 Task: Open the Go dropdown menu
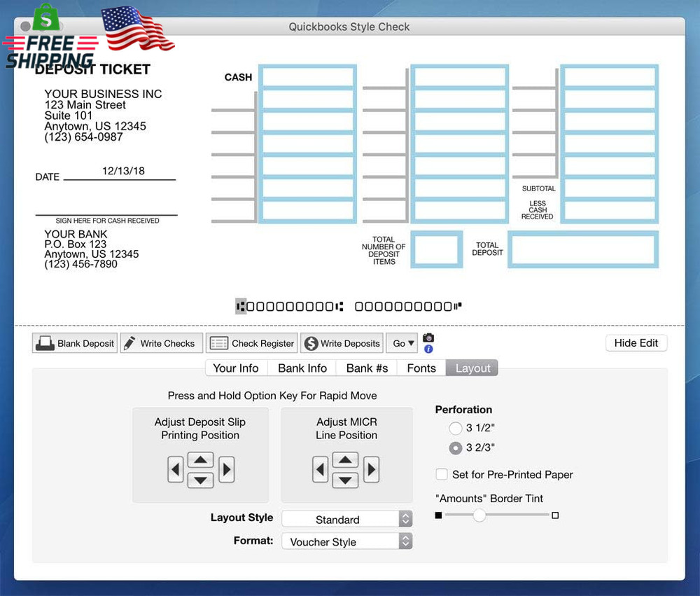[x=402, y=343]
